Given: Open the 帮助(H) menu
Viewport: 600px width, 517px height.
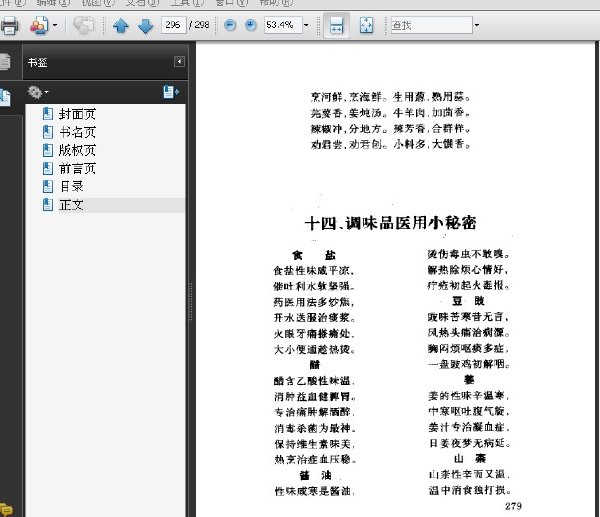Looking at the screenshot, I should [x=276, y=3].
